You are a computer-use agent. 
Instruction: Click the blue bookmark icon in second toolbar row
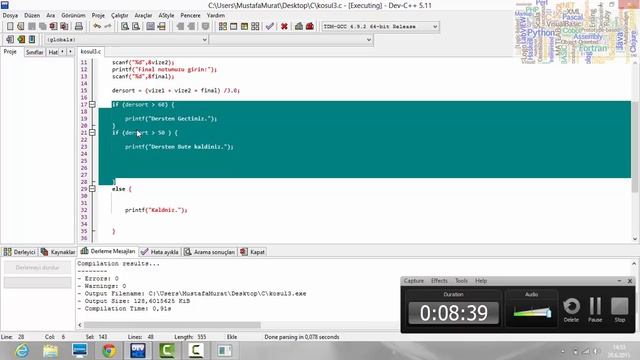[32, 40]
